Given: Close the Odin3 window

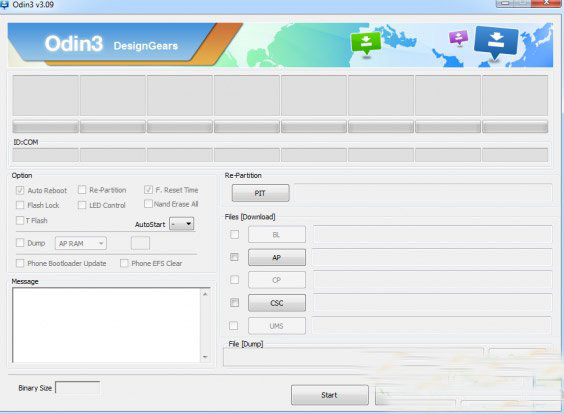Looking at the screenshot, I should [547, 3].
